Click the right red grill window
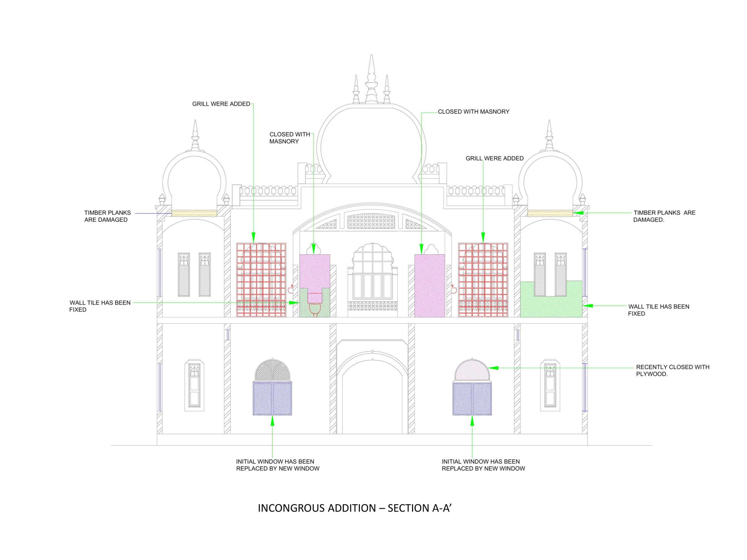 (483, 280)
